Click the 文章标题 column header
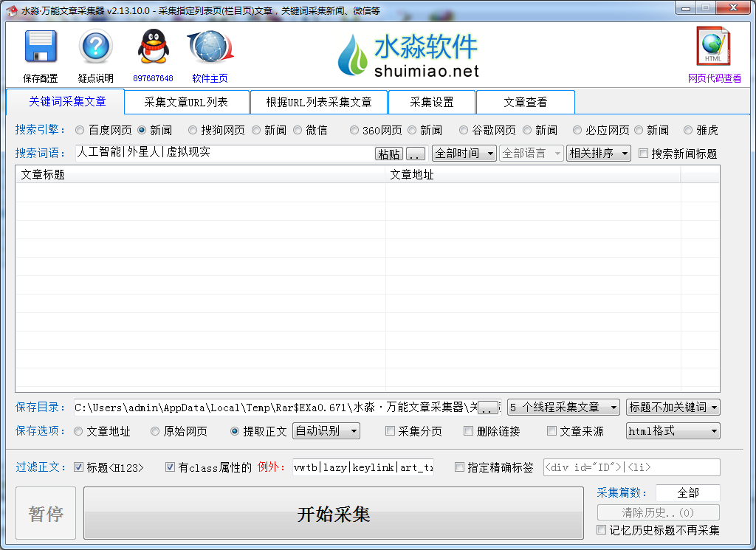756x550 pixels. [x=201, y=174]
